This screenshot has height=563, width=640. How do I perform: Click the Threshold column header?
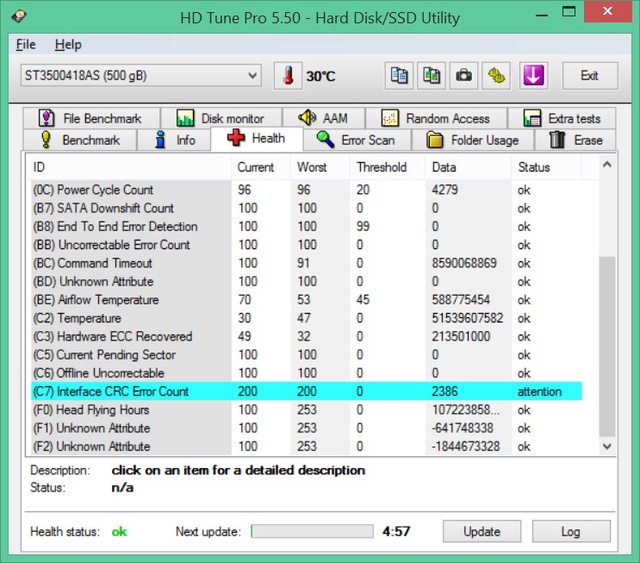[x=388, y=167]
